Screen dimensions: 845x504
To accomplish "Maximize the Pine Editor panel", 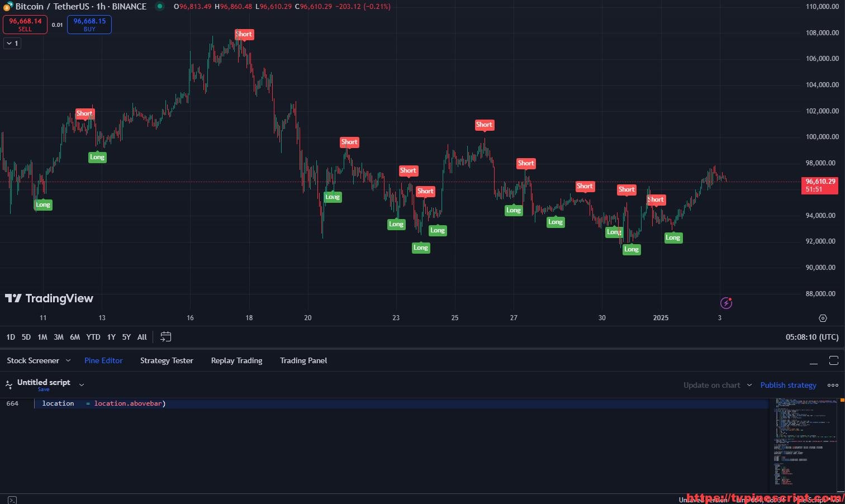I will point(833,360).
